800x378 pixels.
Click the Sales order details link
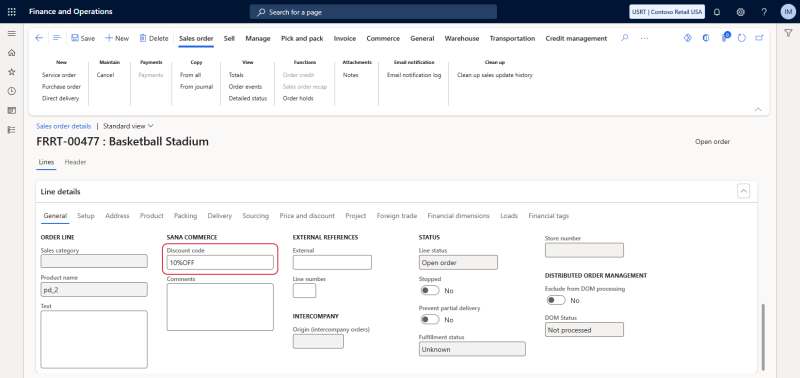[x=64, y=126]
